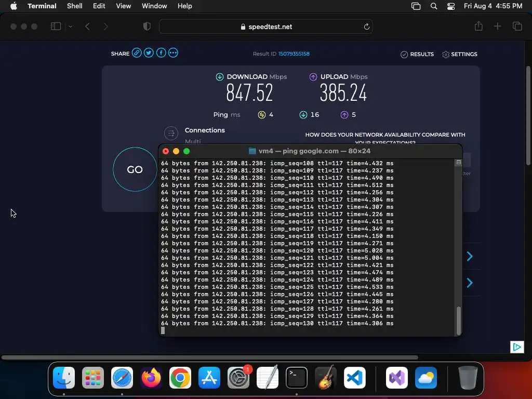Open Visual Studio Code from the Dock
Viewport: 532px width, 399px height.
355,378
